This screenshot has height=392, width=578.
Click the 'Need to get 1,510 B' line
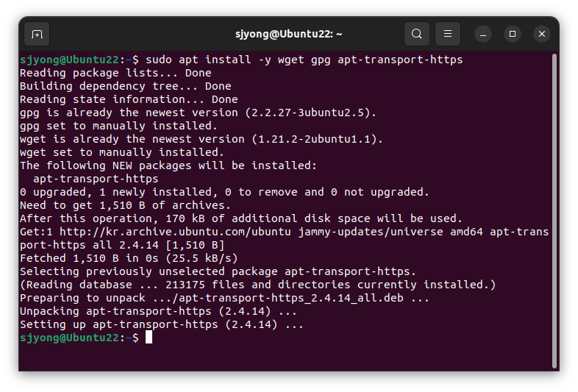125,205
